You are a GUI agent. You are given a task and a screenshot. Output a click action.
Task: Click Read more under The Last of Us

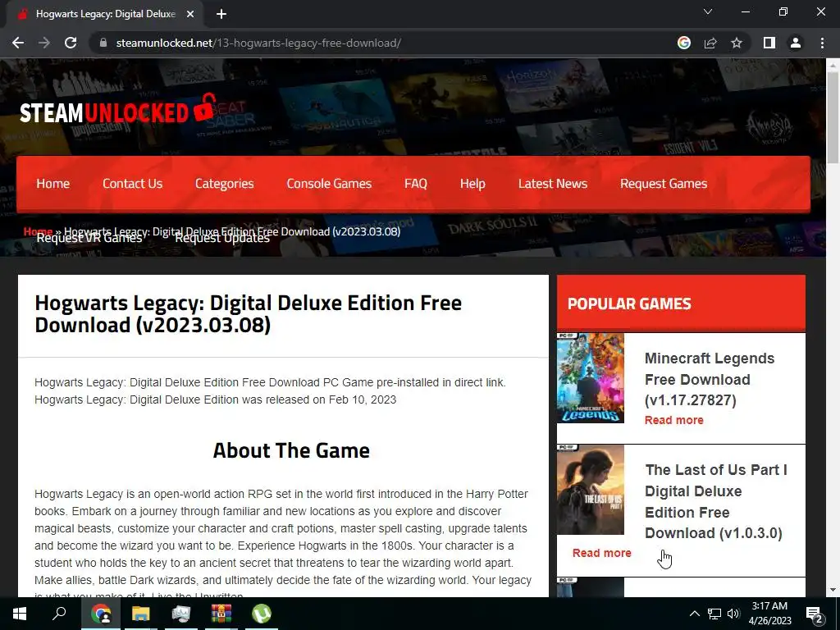tap(601, 553)
